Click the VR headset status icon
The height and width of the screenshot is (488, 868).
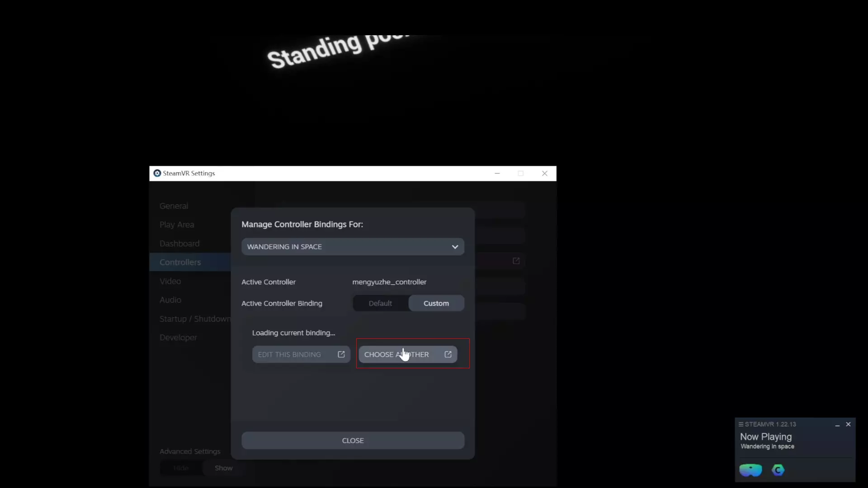click(750, 470)
